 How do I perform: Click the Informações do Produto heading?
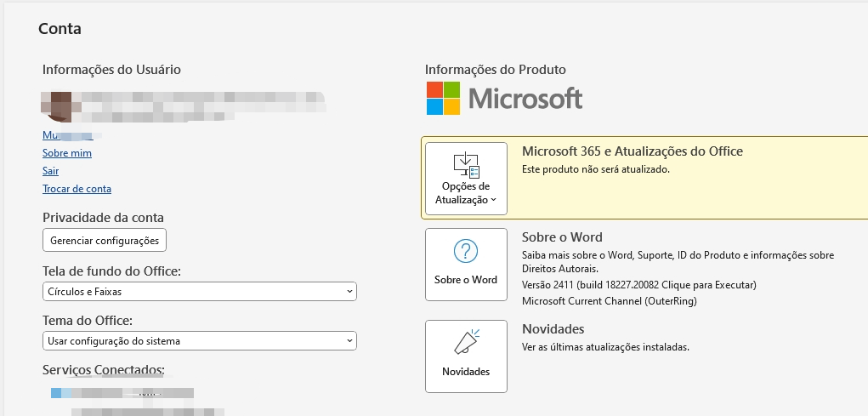(x=496, y=69)
